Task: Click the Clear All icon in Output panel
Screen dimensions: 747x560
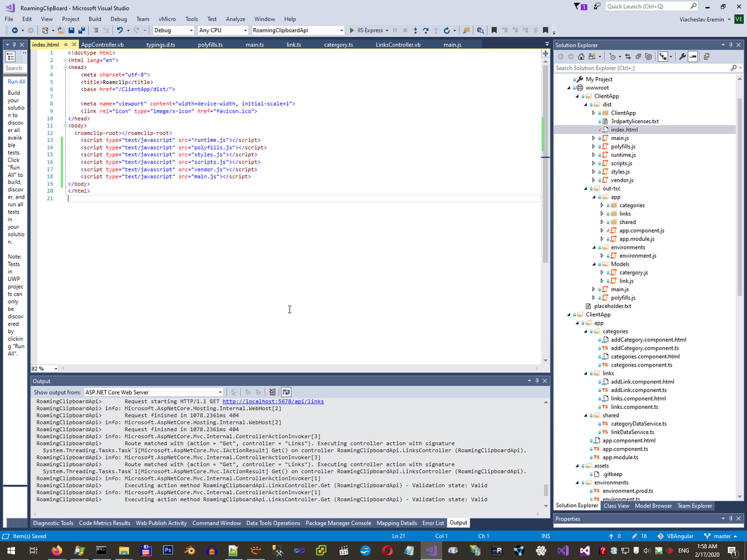Action: pos(271,392)
